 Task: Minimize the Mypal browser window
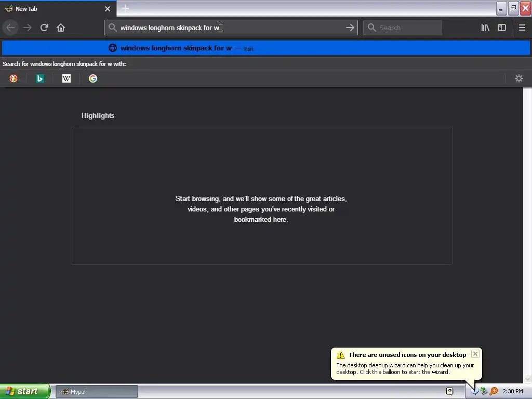(501, 8)
